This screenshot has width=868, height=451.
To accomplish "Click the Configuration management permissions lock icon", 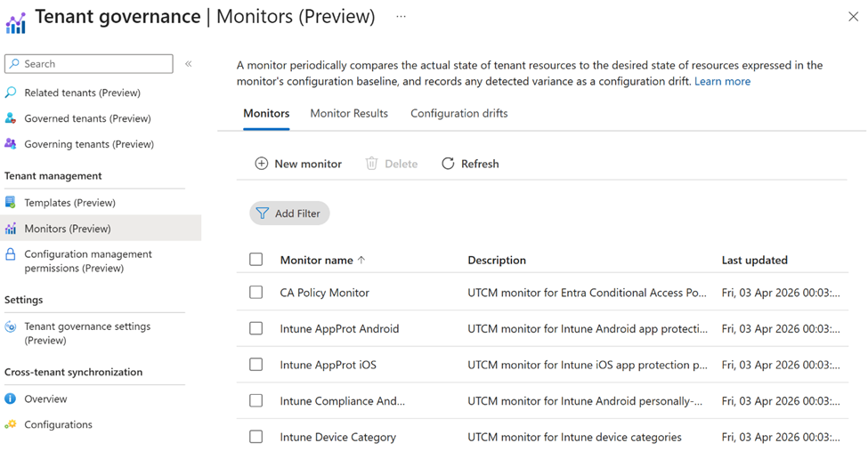I will (11, 254).
